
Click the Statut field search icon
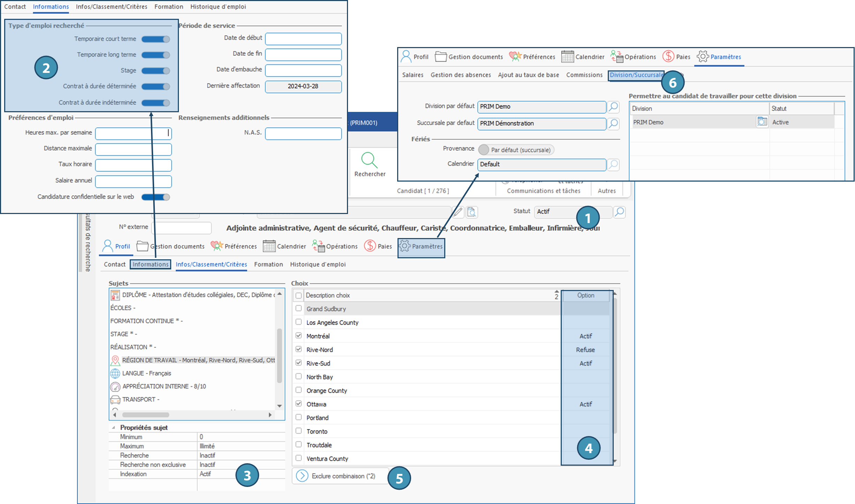[x=619, y=212]
